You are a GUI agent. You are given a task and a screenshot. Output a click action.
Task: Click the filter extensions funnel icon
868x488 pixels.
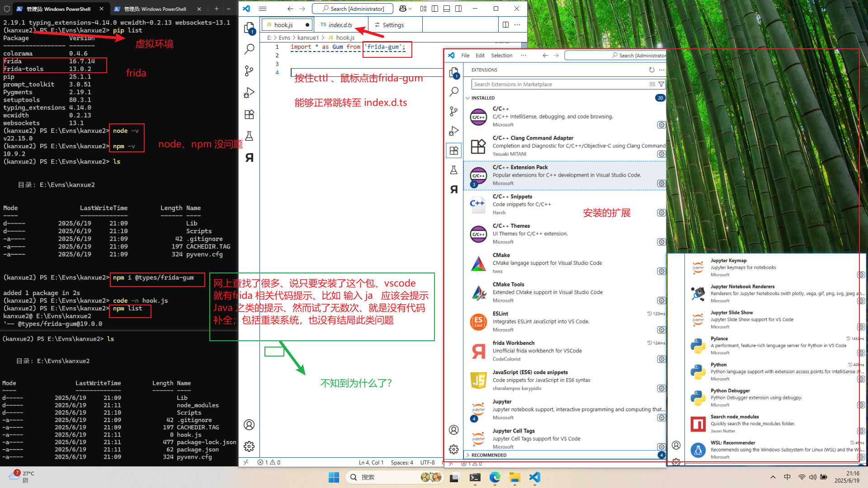coord(661,84)
